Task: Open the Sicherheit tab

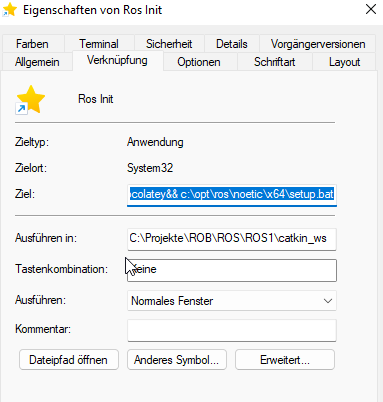Action: coord(169,44)
